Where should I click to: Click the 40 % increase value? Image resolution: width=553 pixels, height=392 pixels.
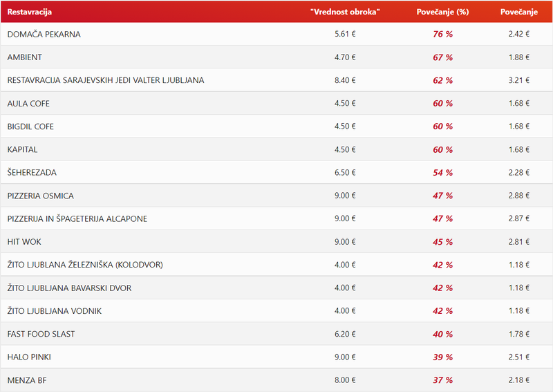[x=442, y=334]
